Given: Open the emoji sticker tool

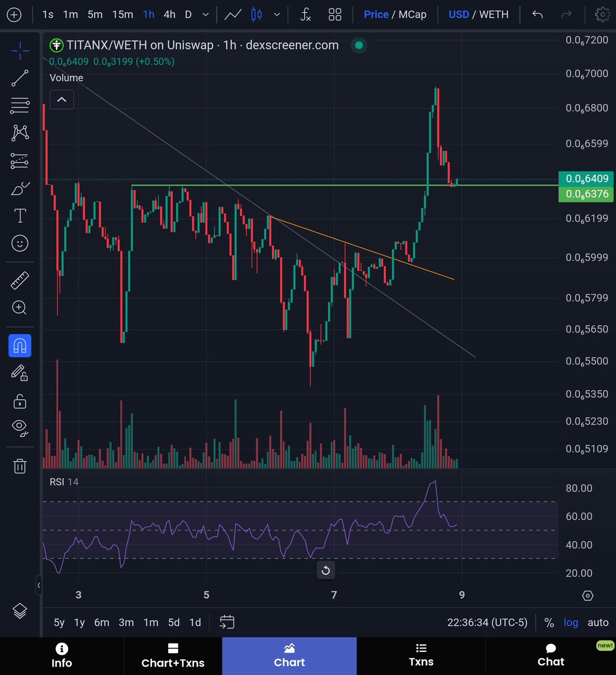Looking at the screenshot, I should 20,243.
